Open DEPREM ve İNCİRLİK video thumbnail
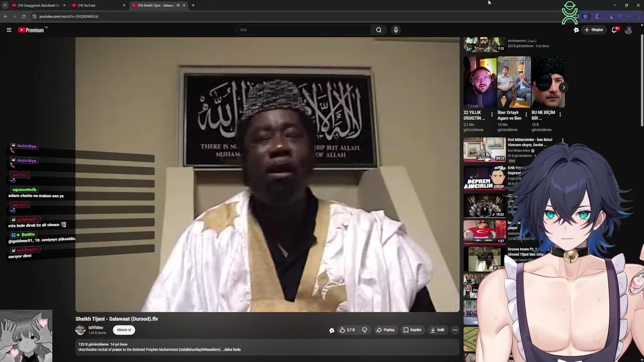Viewport: 644px width, 362px height. [485, 177]
